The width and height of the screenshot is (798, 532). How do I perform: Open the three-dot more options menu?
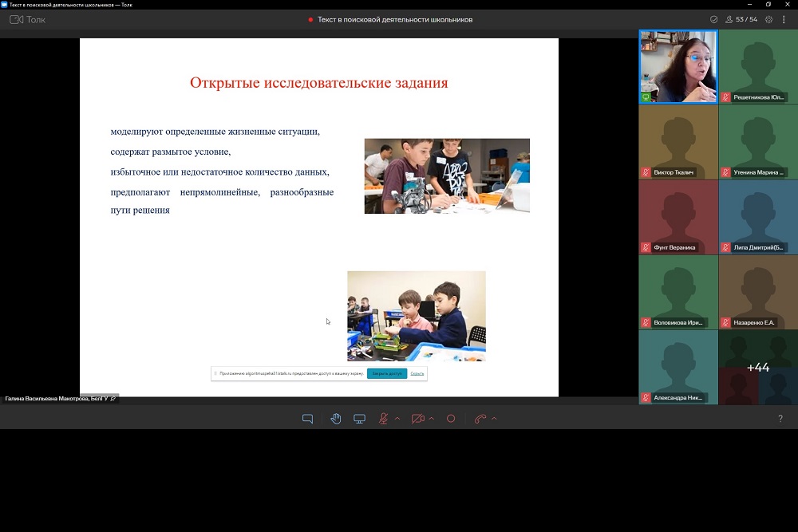(x=785, y=19)
